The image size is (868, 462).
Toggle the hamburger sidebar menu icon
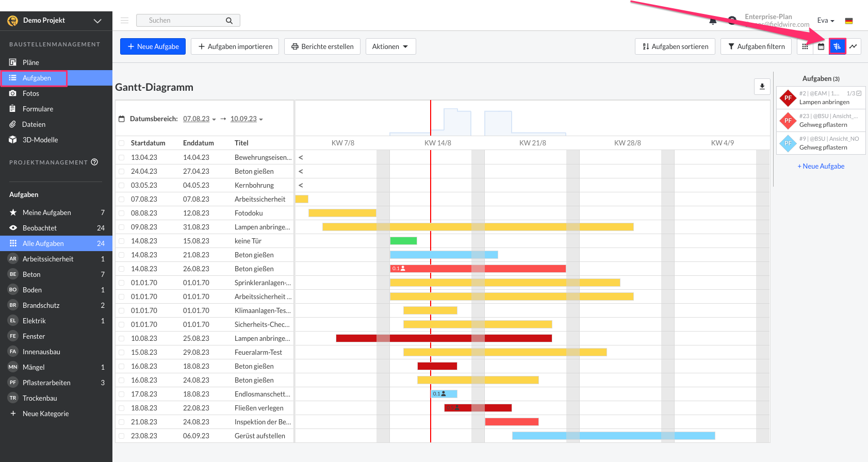coord(124,21)
